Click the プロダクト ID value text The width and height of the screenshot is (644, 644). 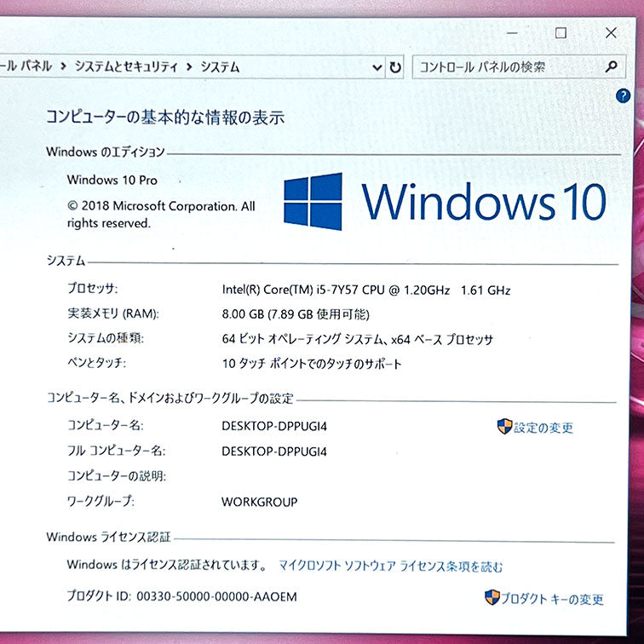click(x=216, y=596)
